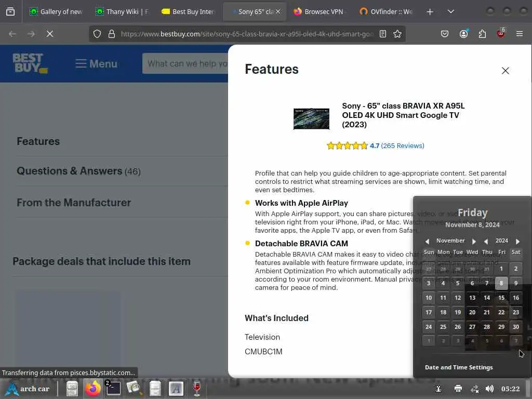Close the Features panel with the X
The image size is (532, 399).
505,71
